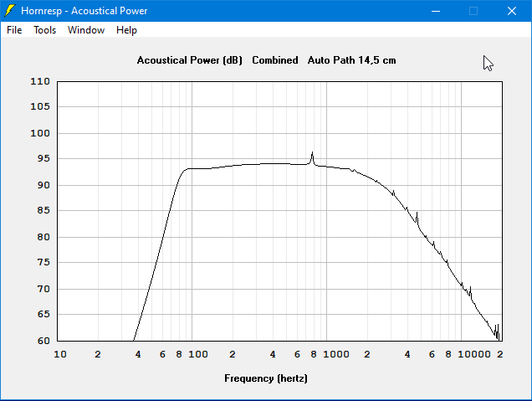Screen dimensions: 532x401
Task: Click the 90 value on vertical axis
Action: click(x=43, y=185)
